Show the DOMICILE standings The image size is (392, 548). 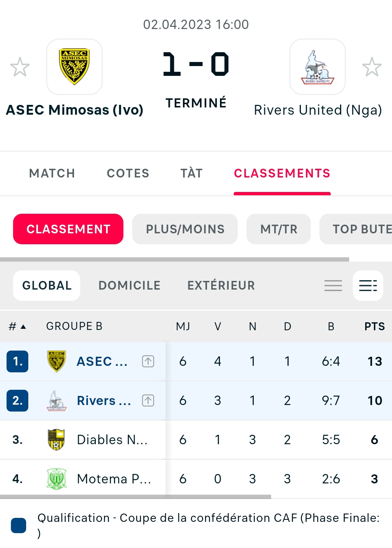point(129,286)
